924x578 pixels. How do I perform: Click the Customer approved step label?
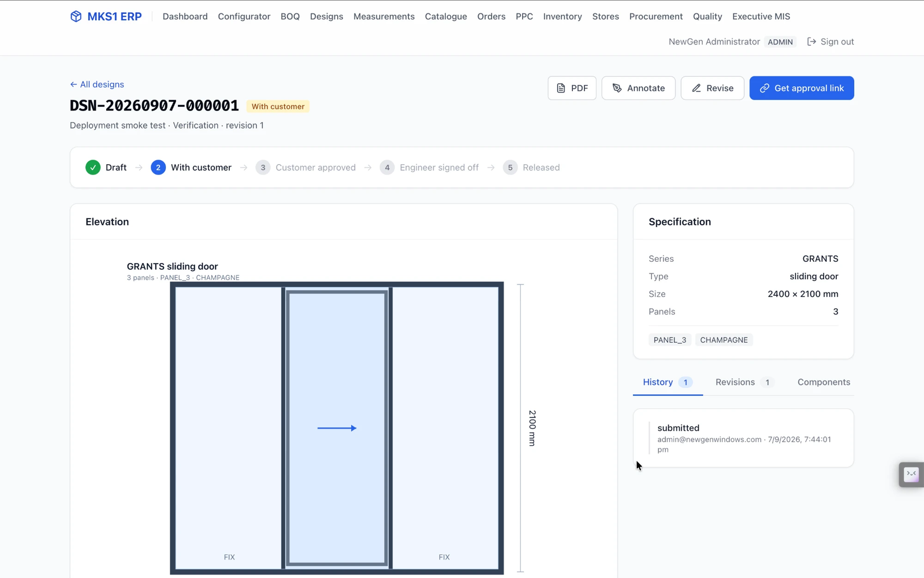tap(315, 168)
